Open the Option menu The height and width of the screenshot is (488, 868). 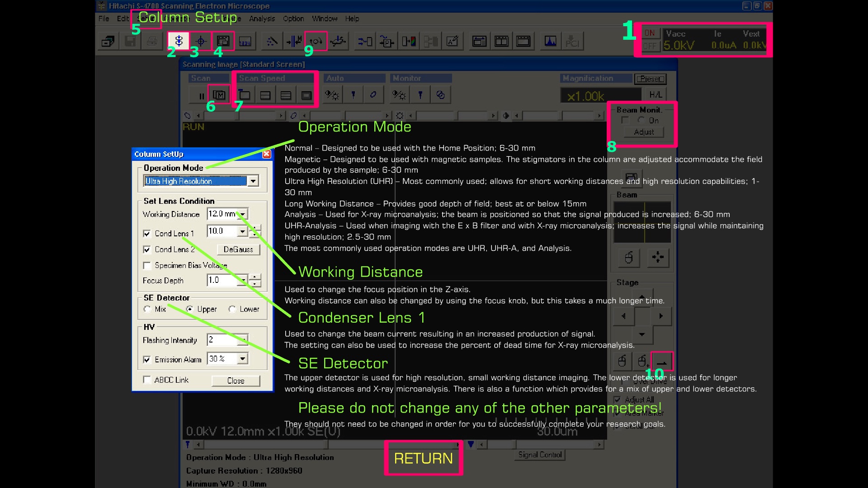click(293, 19)
